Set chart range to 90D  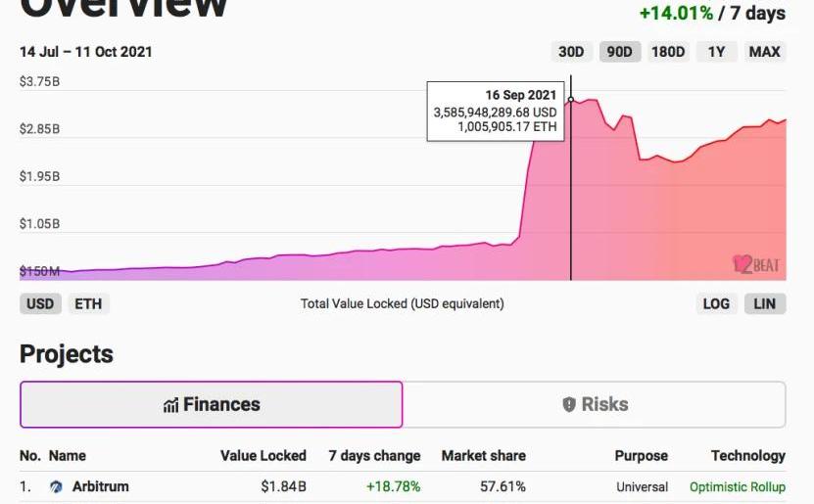pos(619,52)
